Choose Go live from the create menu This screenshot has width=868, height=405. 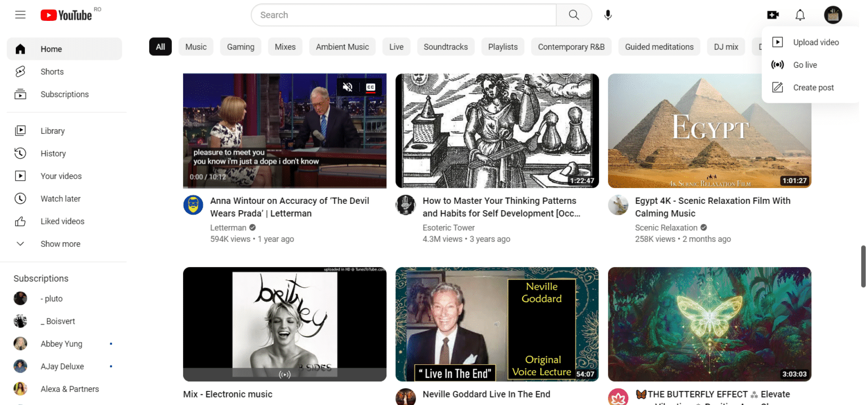click(805, 64)
